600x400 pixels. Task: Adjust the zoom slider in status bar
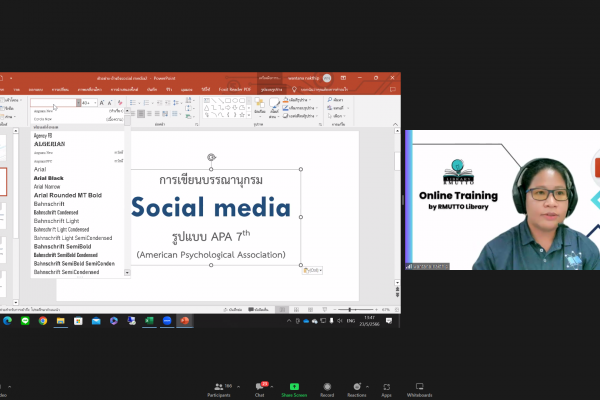[349, 309]
